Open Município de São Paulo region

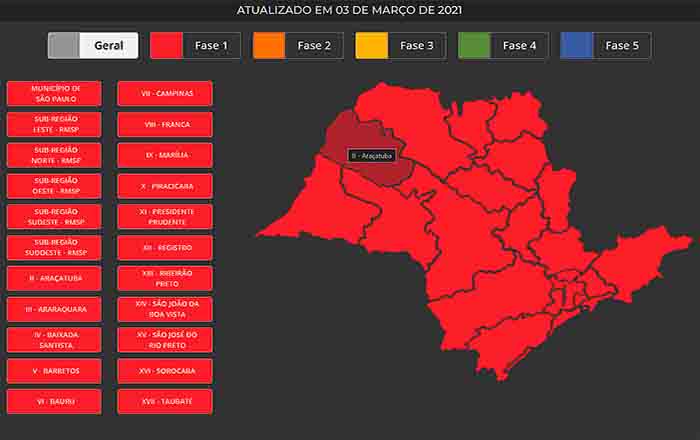click(56, 94)
